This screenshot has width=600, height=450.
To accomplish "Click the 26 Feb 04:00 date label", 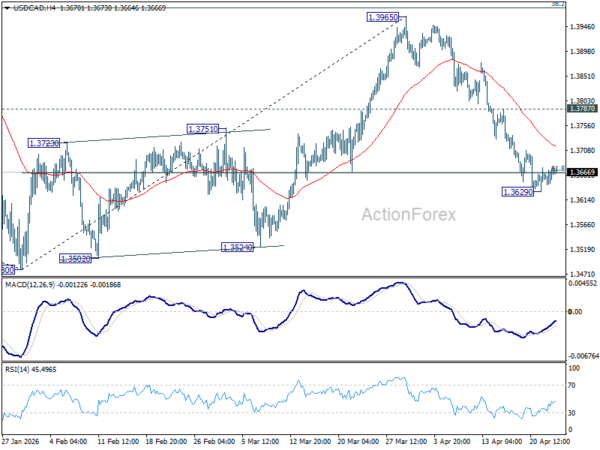I will [x=214, y=441].
